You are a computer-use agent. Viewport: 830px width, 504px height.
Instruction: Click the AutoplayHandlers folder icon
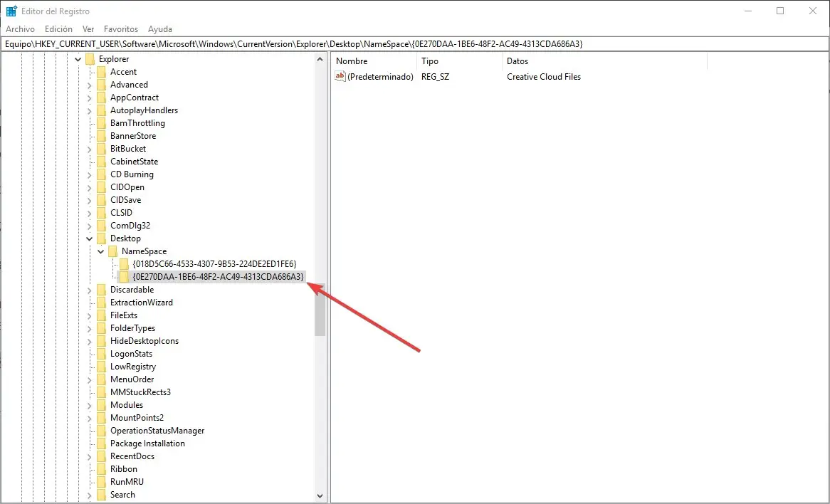(102, 110)
